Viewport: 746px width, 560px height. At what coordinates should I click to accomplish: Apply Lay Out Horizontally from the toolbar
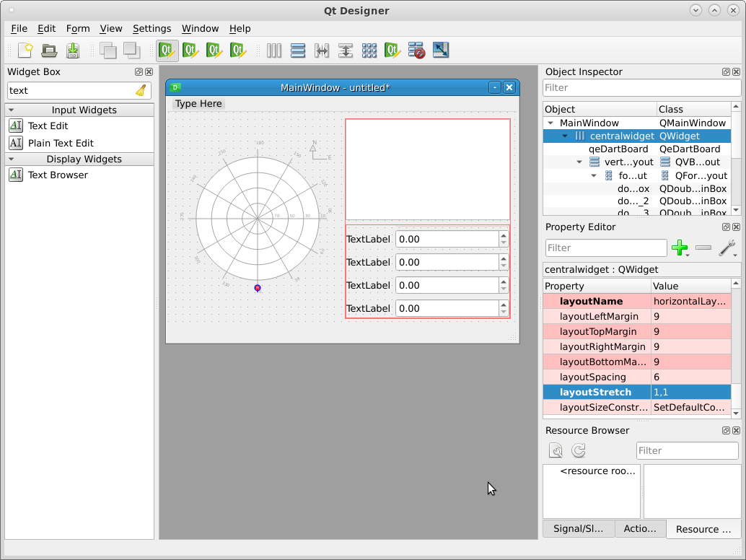274,51
